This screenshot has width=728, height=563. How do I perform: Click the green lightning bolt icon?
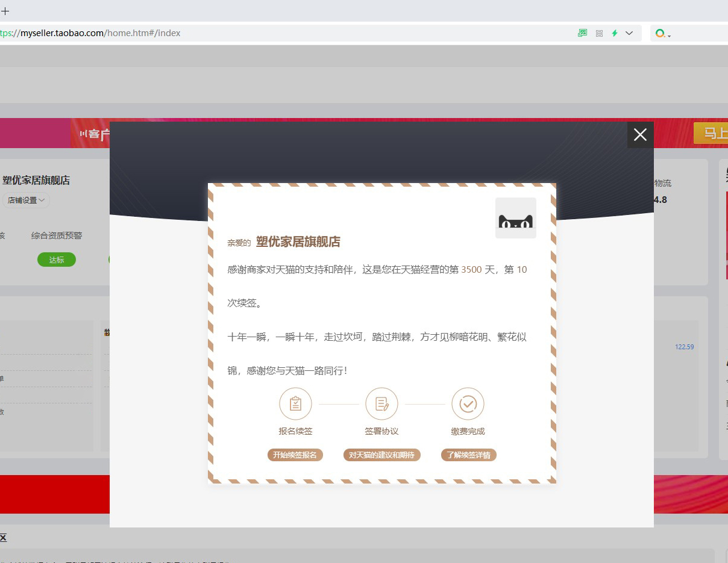tap(615, 33)
